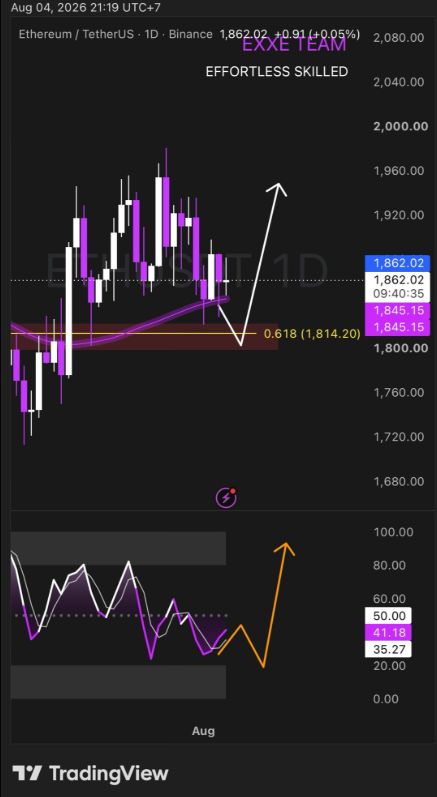Click the 2,000.00 price axis label
This screenshot has width=437, height=797.
pos(400,127)
